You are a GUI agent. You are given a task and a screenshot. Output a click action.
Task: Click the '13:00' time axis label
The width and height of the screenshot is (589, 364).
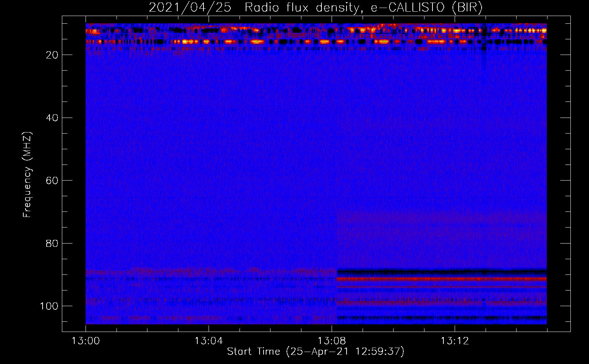(x=86, y=341)
